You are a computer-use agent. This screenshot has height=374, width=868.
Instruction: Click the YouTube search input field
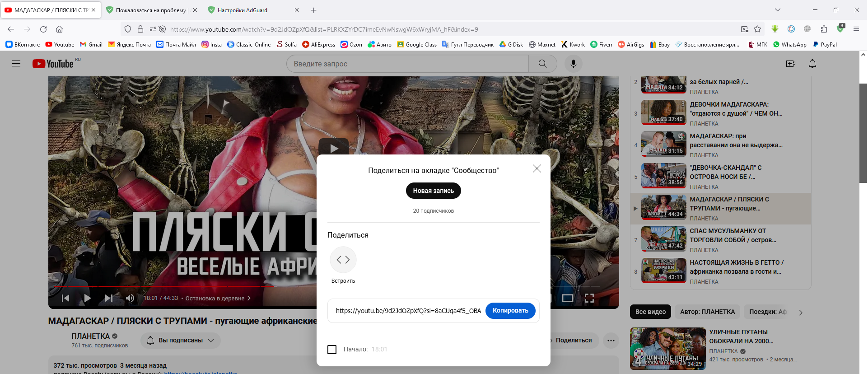406,64
